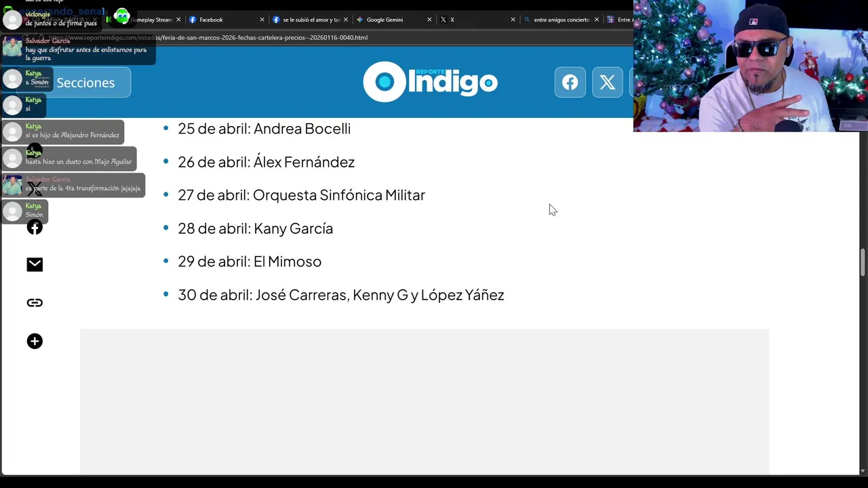The height and width of the screenshot is (488, 868).
Task: Click the gray ad placeholder box
Action: (424, 401)
